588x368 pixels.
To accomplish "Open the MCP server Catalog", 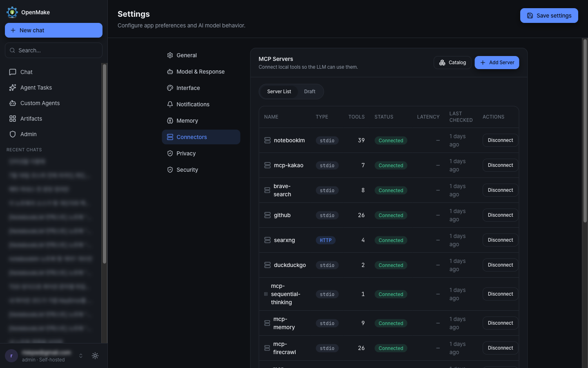I will pyautogui.click(x=452, y=63).
